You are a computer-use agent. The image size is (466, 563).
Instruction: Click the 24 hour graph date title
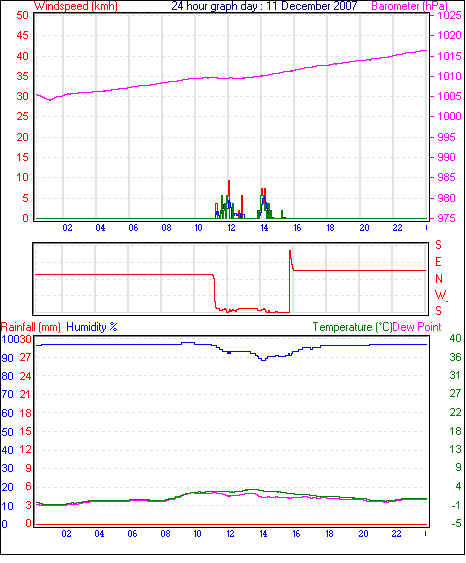click(x=264, y=6)
